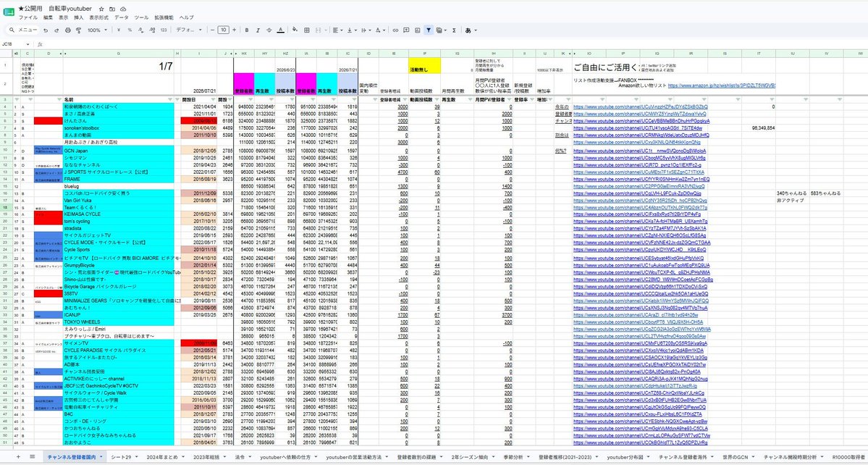Toggle italic formatting

[x=258, y=30]
